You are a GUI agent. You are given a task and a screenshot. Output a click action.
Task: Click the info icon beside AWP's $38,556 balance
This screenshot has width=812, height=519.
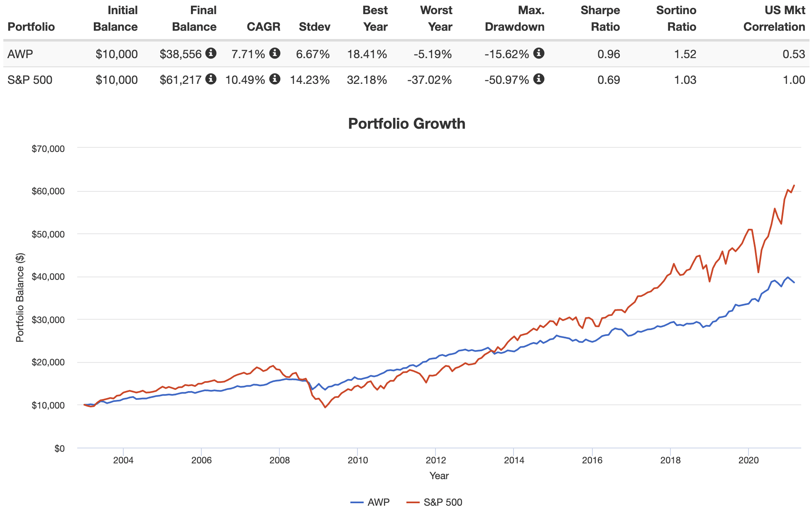(211, 53)
